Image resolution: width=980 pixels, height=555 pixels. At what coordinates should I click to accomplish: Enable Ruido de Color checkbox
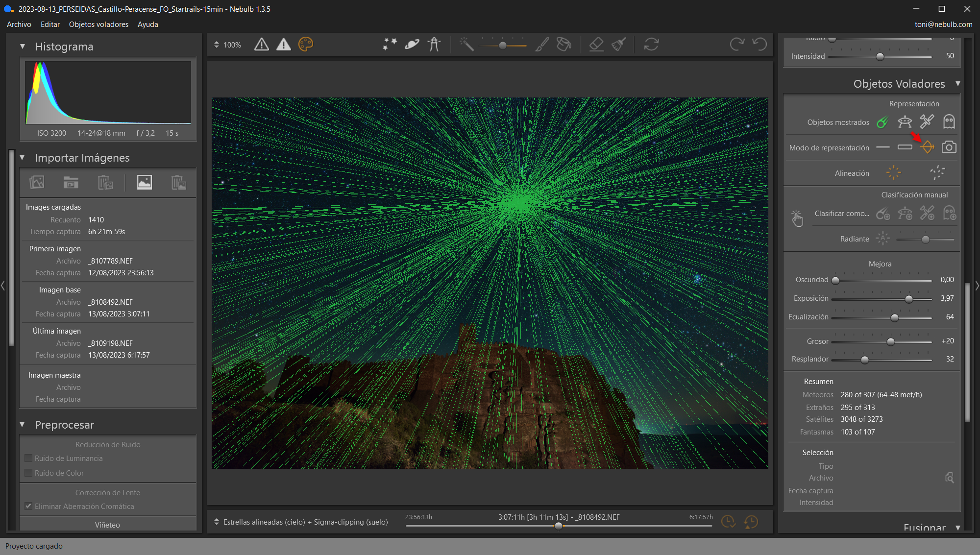[28, 473]
